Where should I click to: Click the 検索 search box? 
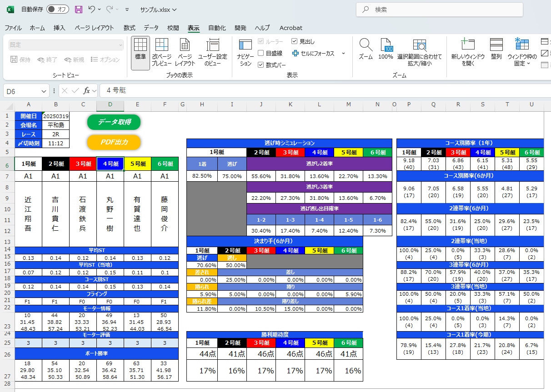(x=440, y=10)
